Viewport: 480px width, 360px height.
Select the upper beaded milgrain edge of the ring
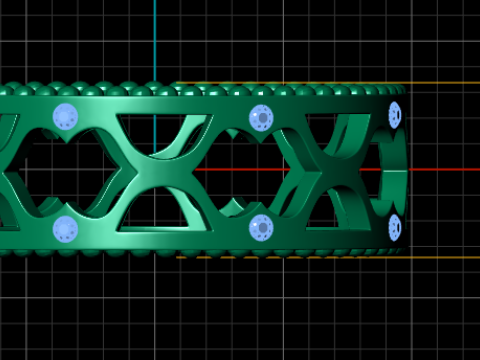203,89
